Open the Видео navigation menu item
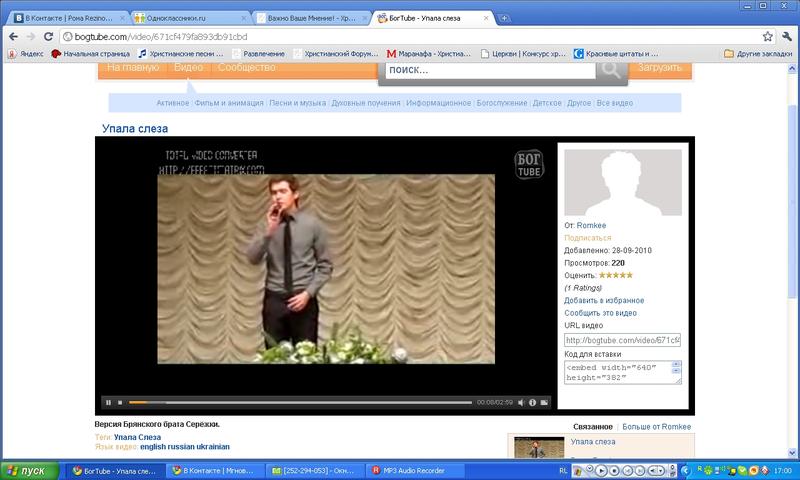Screen dimensions: 800x480 187,67
